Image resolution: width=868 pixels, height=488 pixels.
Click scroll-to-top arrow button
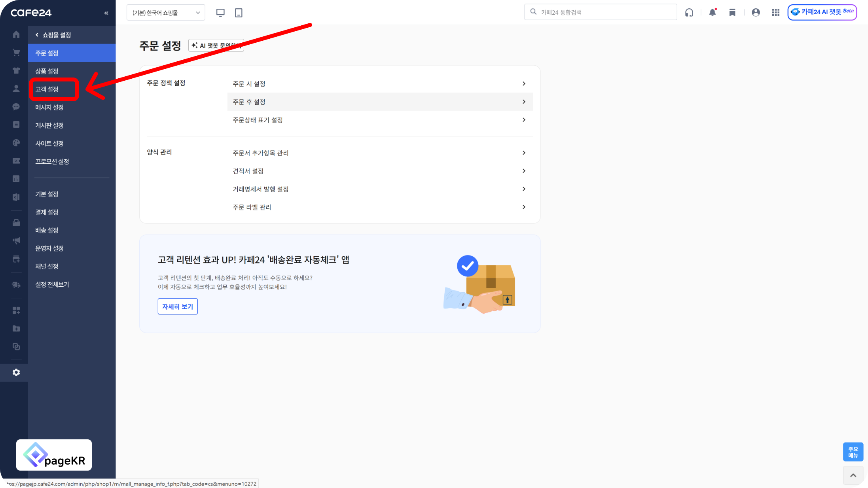click(x=853, y=475)
